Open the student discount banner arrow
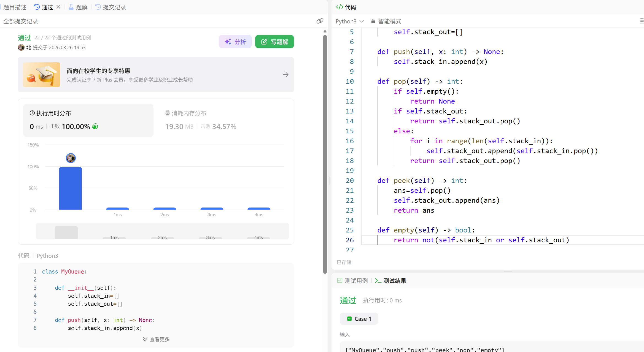The height and width of the screenshot is (352, 644). click(285, 75)
